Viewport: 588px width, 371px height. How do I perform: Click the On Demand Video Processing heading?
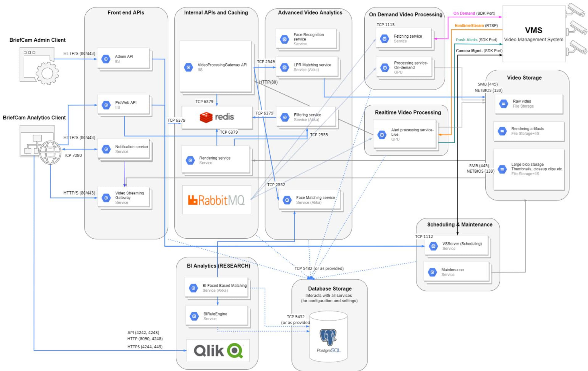tap(406, 14)
